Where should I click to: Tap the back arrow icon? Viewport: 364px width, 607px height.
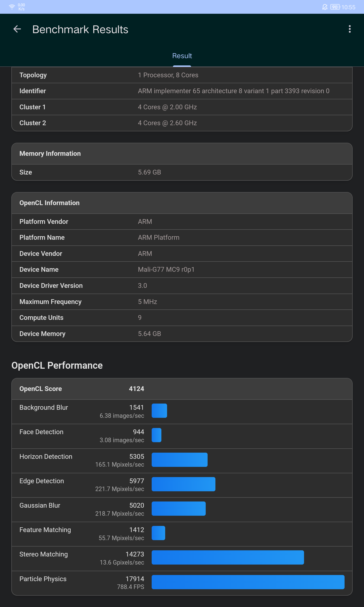(17, 29)
